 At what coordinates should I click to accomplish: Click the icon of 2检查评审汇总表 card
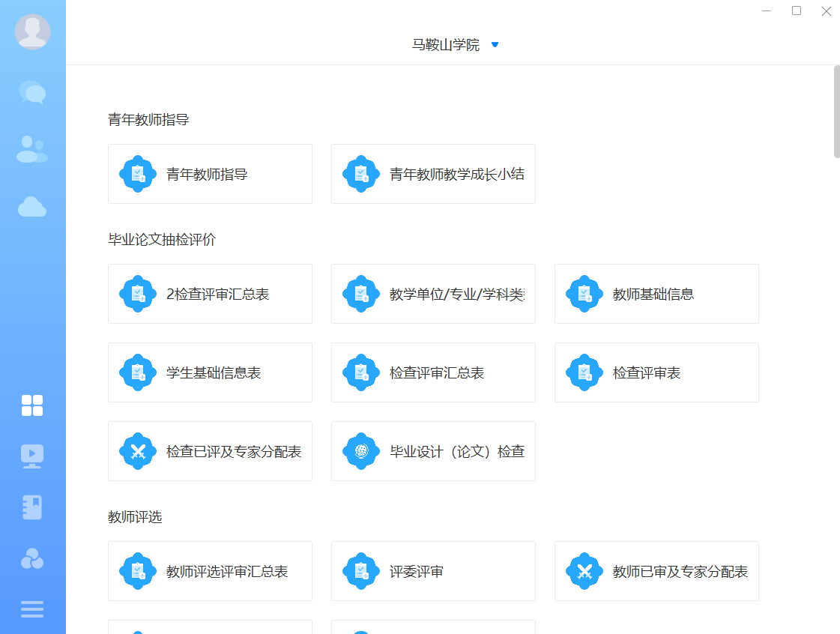(138, 294)
